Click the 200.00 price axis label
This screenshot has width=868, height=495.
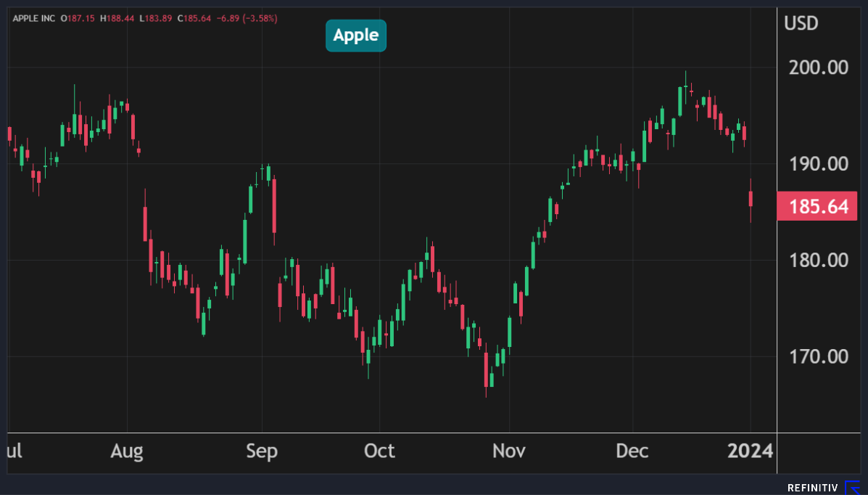pos(817,67)
